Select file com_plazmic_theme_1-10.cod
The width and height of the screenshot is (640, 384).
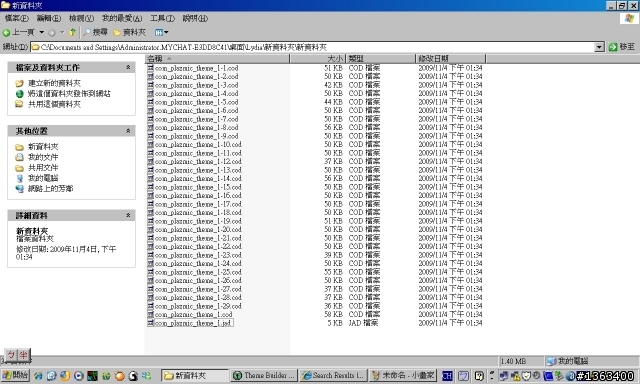point(198,144)
